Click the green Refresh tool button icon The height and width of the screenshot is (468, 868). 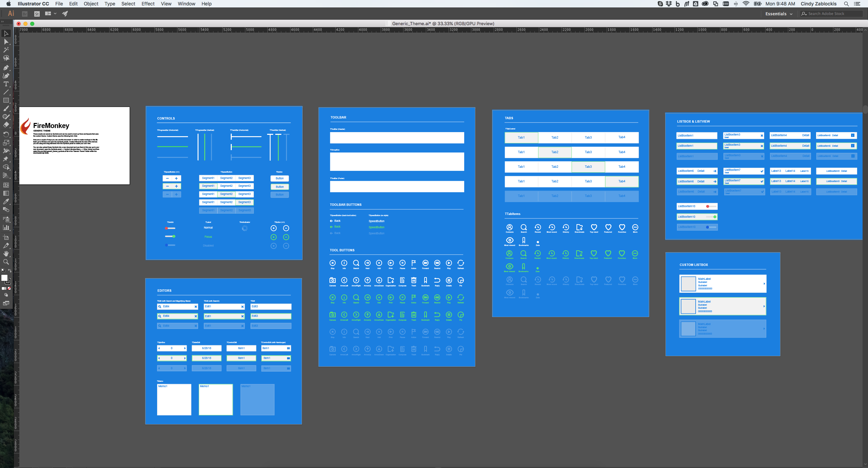tap(461, 298)
